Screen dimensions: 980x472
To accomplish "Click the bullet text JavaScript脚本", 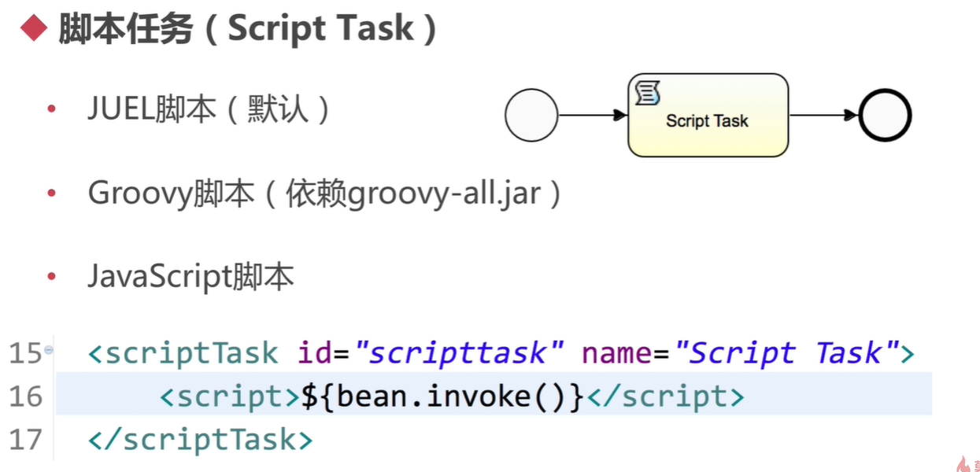I will [190, 277].
